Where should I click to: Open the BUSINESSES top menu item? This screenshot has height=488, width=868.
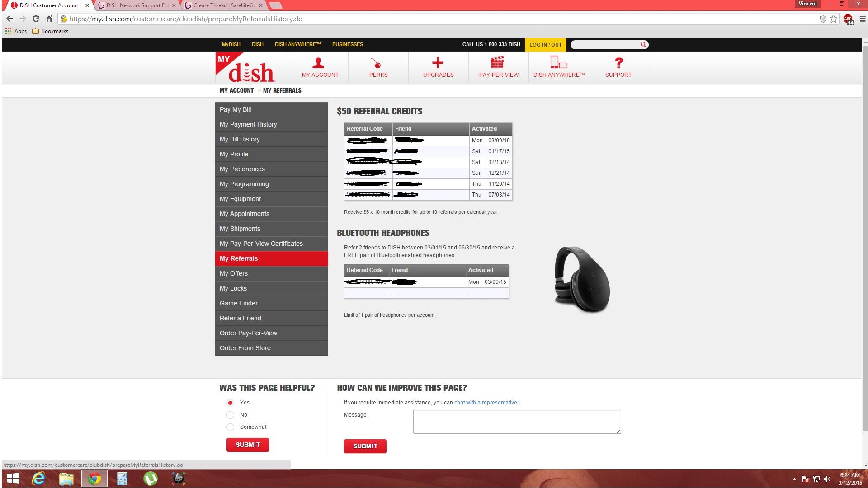tap(348, 44)
